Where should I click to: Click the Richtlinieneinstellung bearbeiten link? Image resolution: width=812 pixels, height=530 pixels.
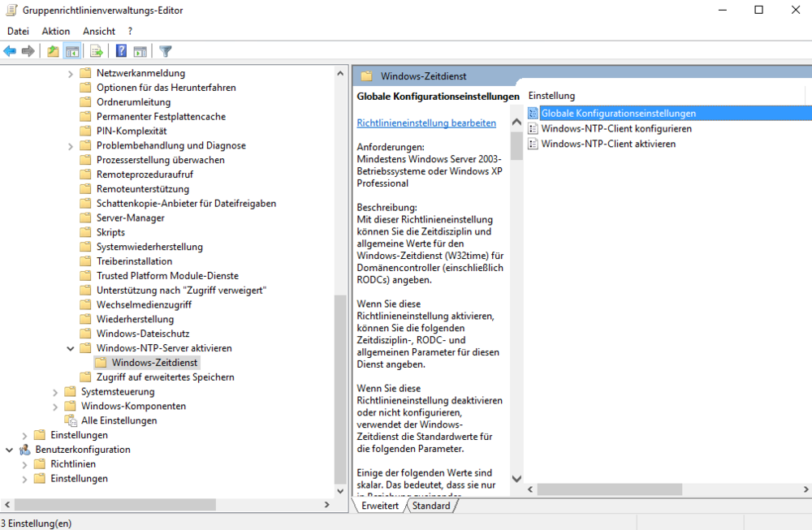coord(426,123)
